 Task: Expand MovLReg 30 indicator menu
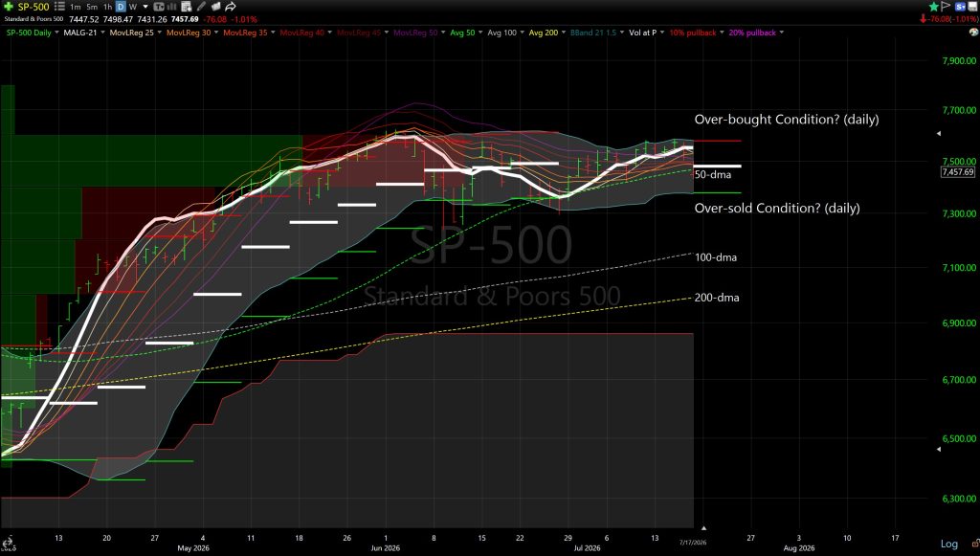(x=216, y=33)
